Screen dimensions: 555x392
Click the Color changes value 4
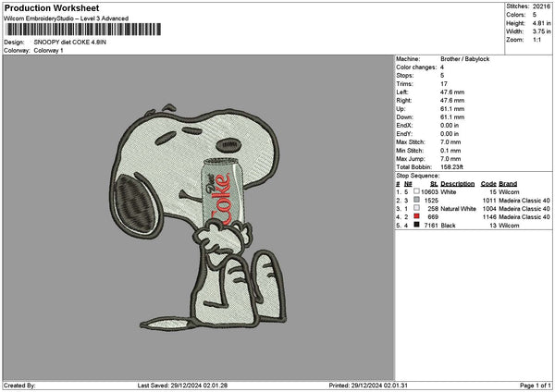442,67
